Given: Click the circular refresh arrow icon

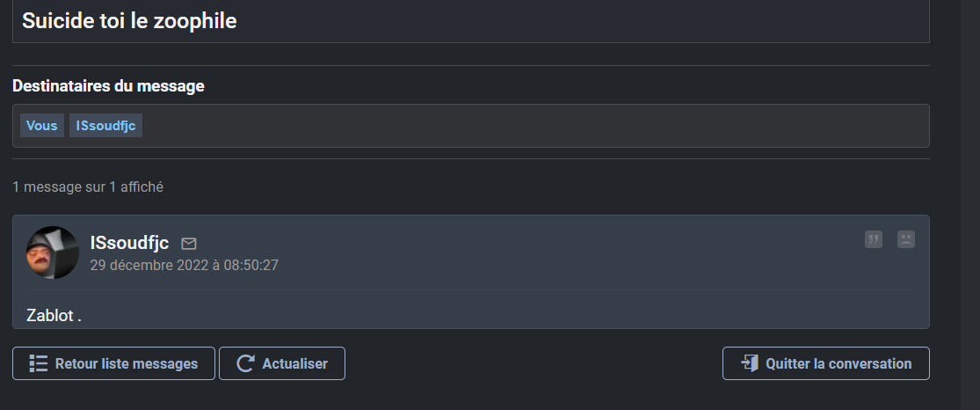Looking at the screenshot, I should [x=246, y=363].
